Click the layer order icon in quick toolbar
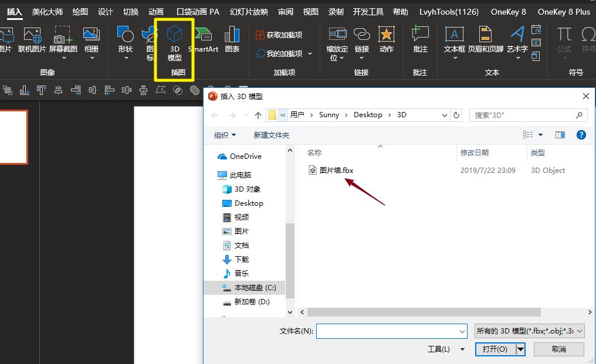 (x=8, y=90)
